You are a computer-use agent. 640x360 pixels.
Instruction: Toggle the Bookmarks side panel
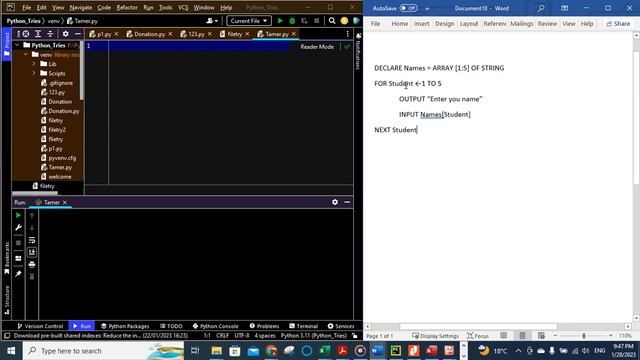tap(7, 258)
